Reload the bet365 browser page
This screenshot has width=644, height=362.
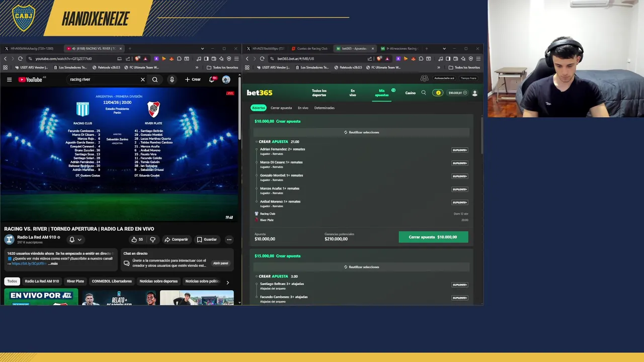click(262, 59)
